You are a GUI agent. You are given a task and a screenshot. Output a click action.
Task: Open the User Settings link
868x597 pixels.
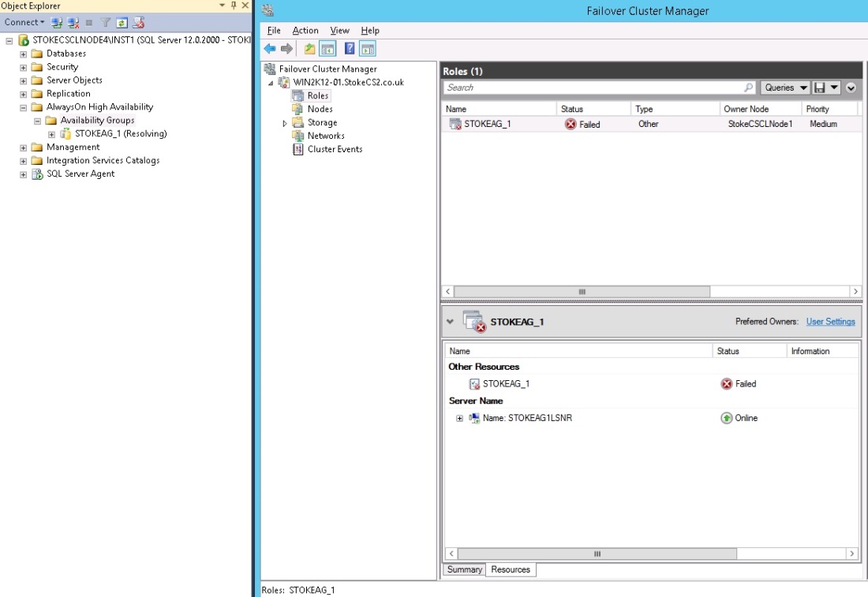[830, 322]
